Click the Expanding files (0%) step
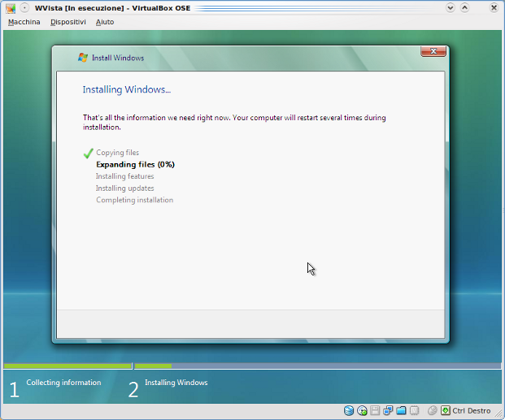505x420 pixels. (x=135, y=164)
